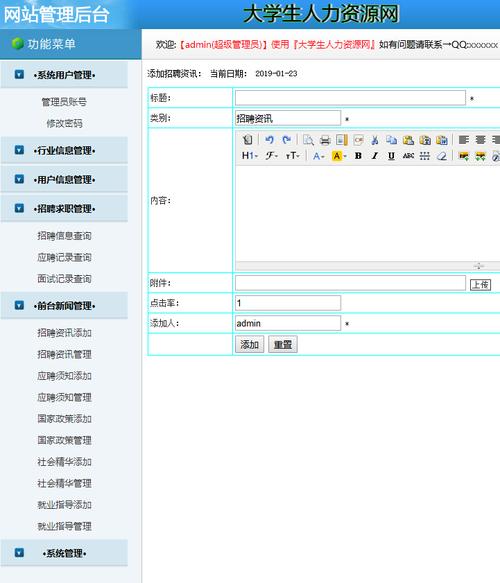
Task: Toggle bold formatting in the editor
Action: click(x=358, y=156)
